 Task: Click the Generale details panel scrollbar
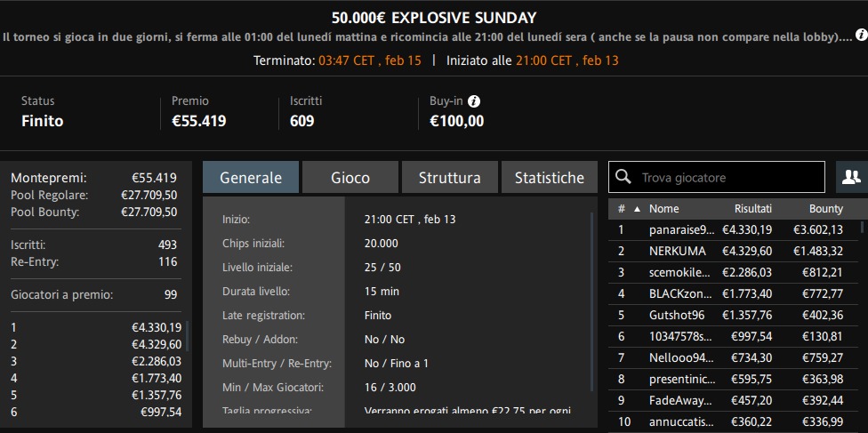591,302
